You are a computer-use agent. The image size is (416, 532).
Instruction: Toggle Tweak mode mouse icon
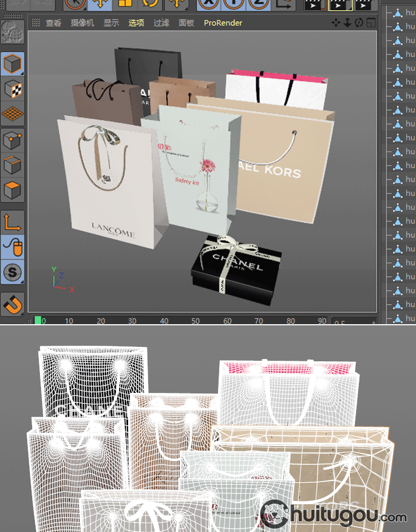coord(12,247)
